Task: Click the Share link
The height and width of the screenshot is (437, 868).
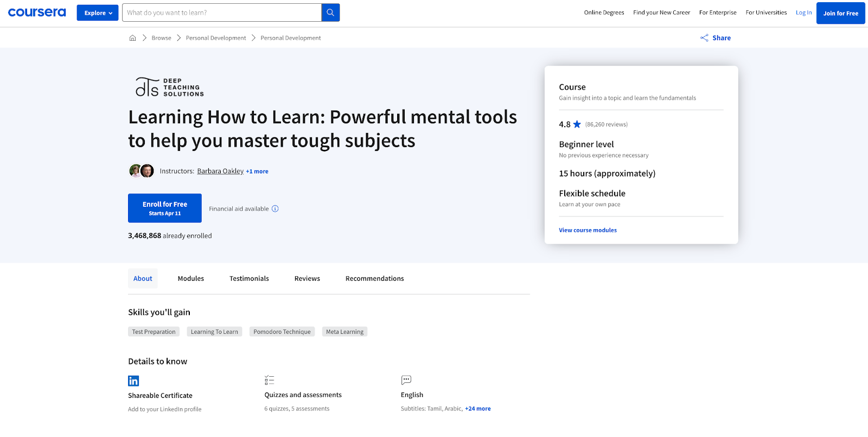Action: 722,38
